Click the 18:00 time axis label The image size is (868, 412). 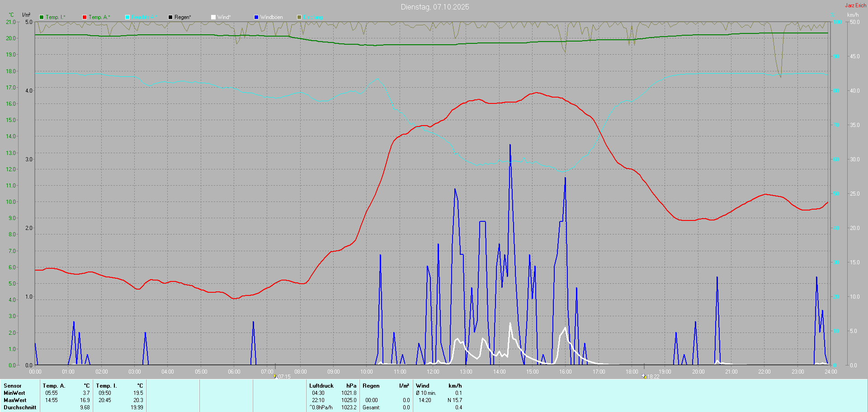pos(632,372)
